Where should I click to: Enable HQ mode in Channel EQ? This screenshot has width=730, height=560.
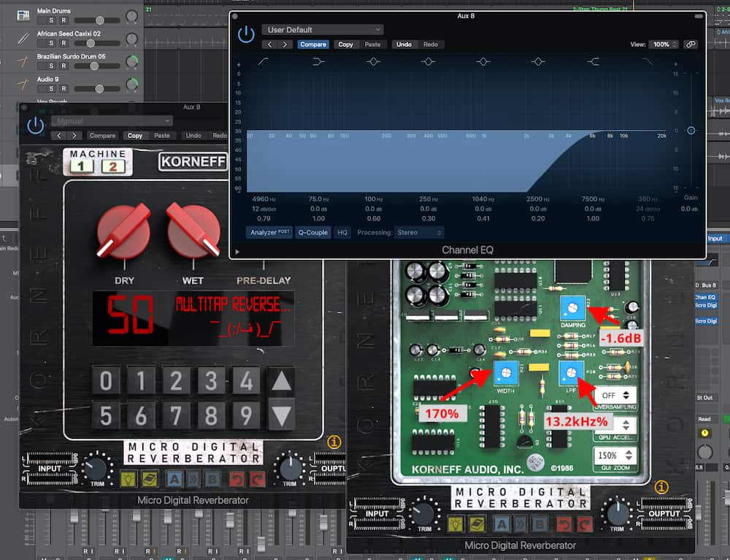[342, 232]
